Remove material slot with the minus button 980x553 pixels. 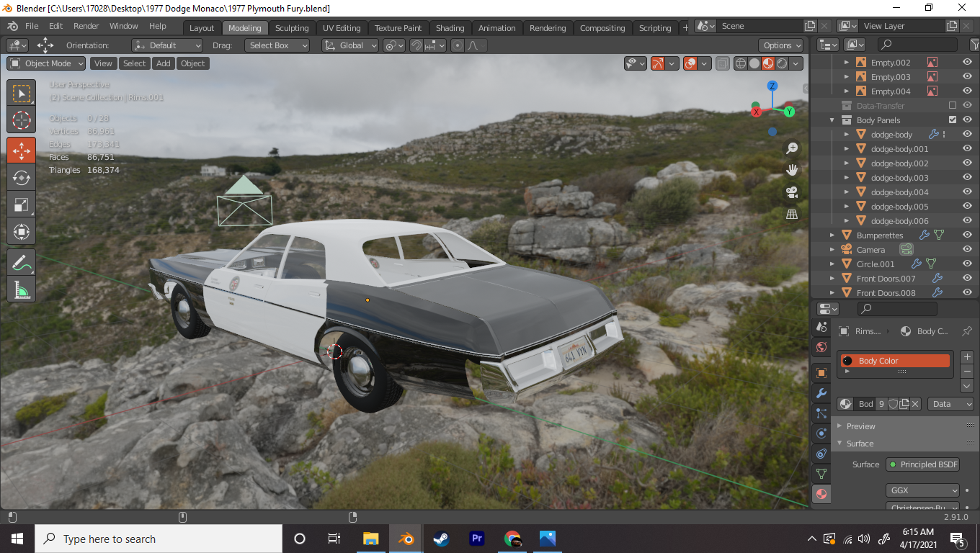click(967, 372)
